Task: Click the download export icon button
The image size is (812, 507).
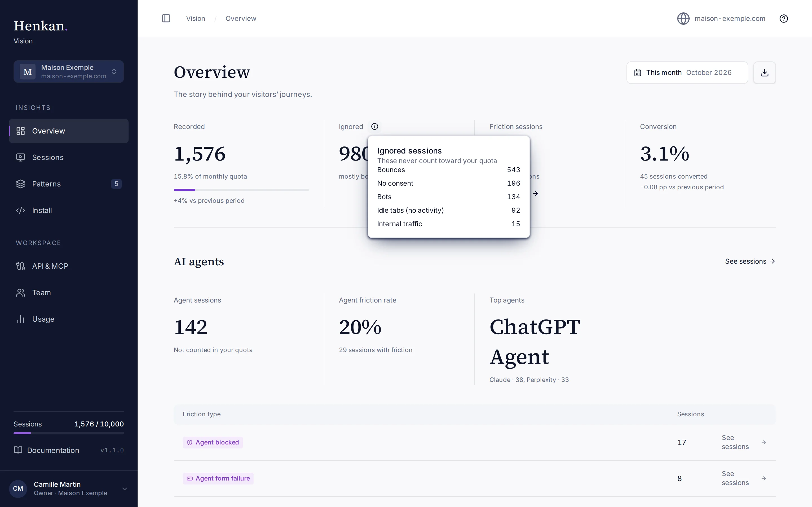Action: coord(764,72)
